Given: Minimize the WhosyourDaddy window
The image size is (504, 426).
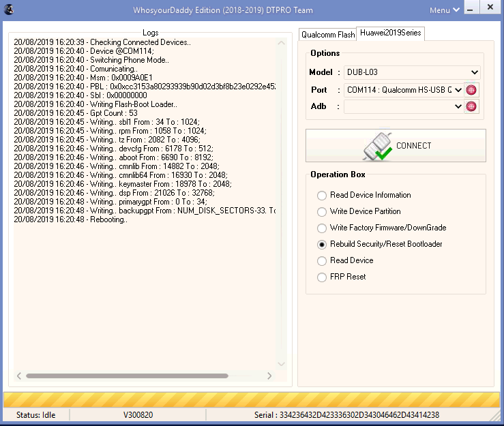Looking at the screenshot, I should [471, 7].
